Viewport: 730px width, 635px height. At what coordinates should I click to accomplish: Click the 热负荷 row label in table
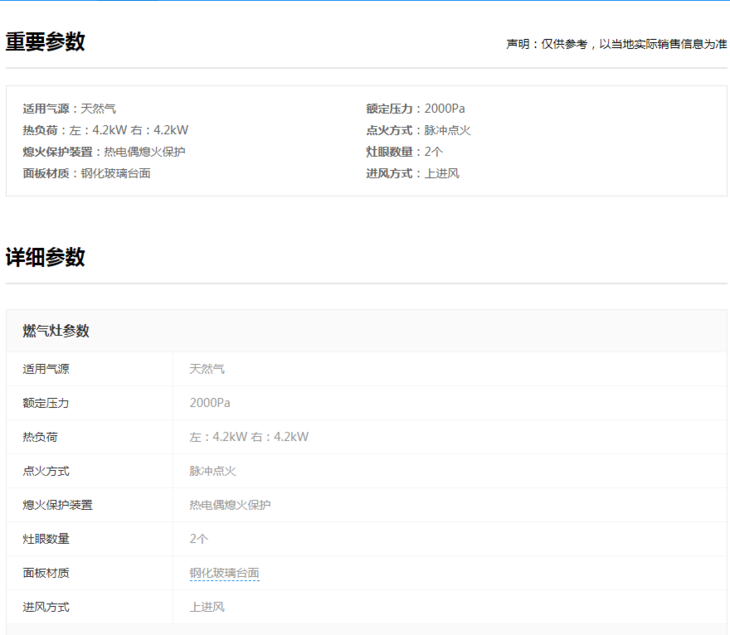coord(40,437)
